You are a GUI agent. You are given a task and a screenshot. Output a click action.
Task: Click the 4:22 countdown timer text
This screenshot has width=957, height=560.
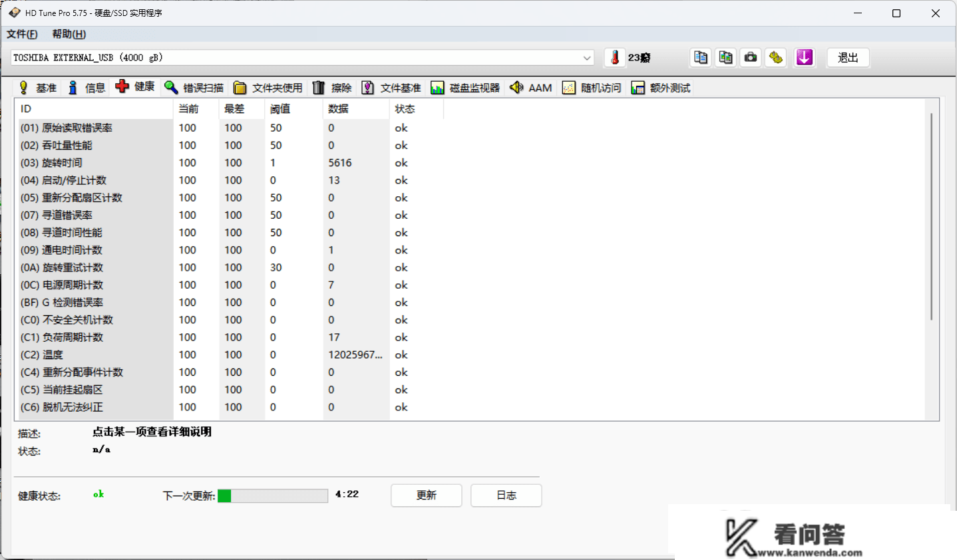347,494
